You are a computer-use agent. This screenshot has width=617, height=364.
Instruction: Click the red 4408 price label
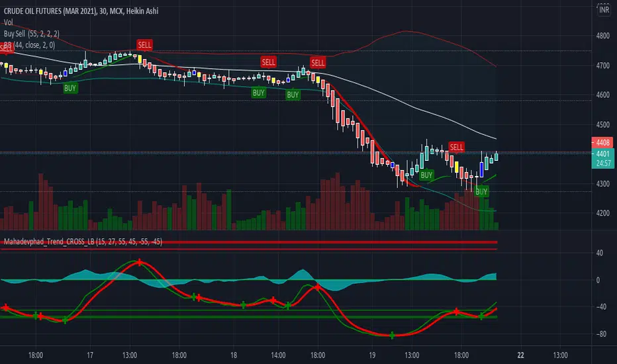602,142
